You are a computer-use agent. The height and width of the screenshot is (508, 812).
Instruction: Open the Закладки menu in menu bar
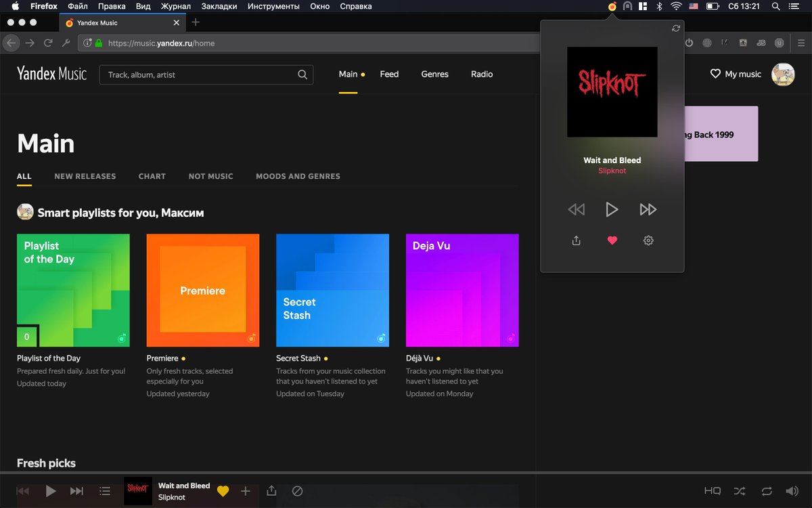point(219,6)
